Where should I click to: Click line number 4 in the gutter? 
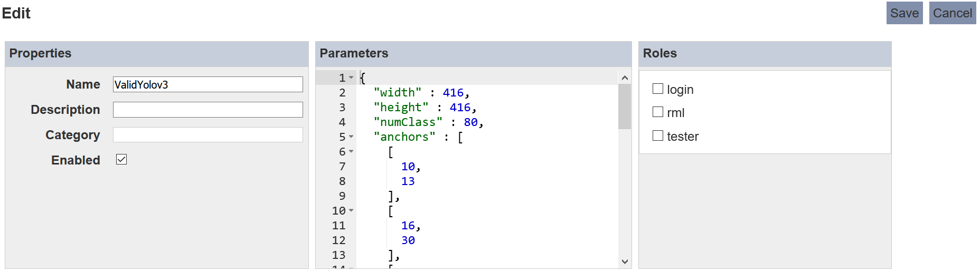(342, 122)
